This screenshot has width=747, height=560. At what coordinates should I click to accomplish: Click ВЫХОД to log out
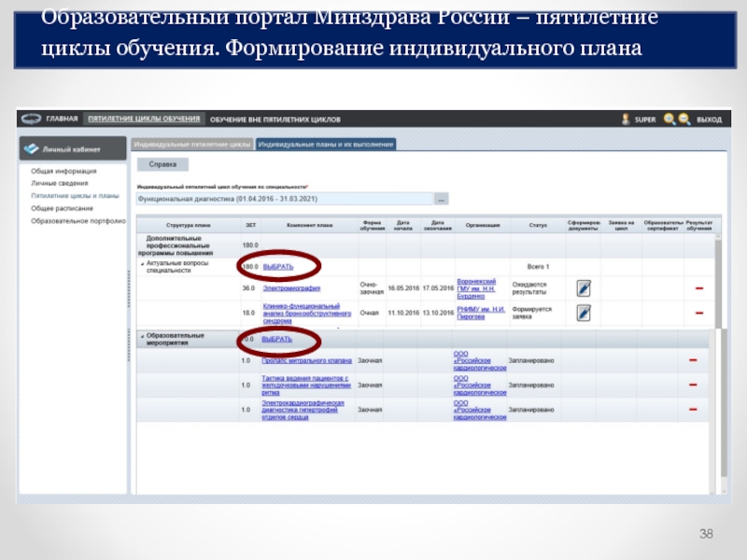tap(709, 119)
